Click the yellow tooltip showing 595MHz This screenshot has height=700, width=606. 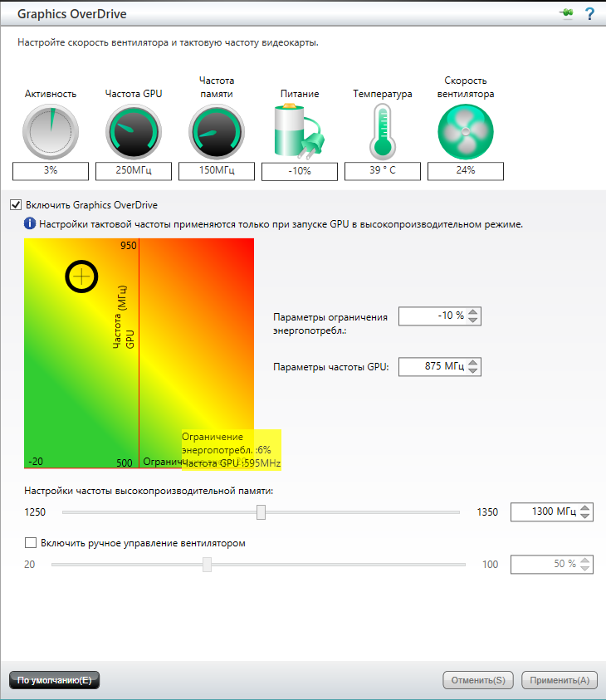click(231, 450)
